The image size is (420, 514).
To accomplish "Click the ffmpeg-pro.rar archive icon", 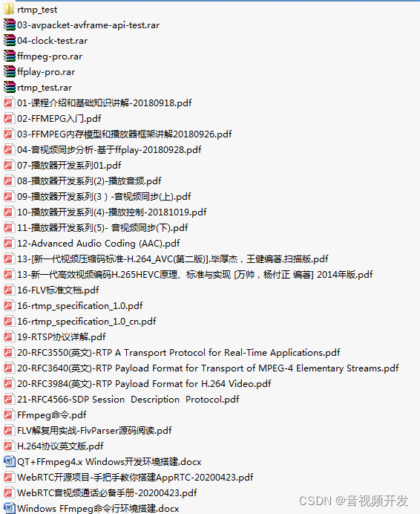I will point(10,56).
